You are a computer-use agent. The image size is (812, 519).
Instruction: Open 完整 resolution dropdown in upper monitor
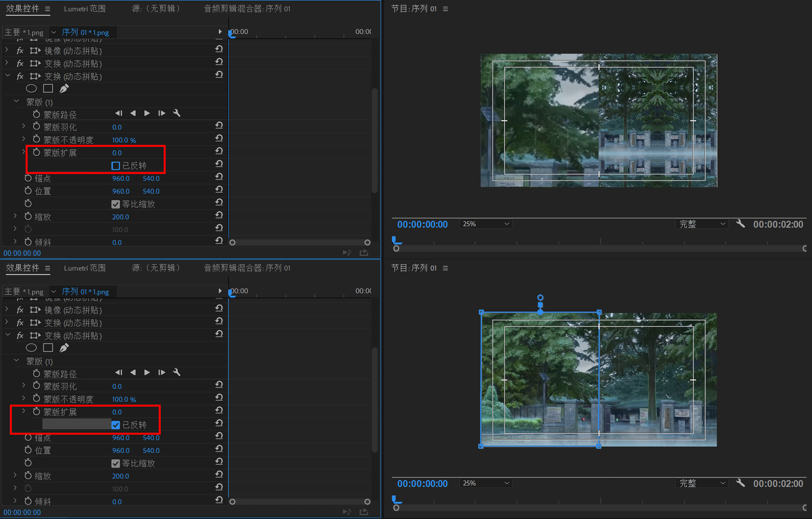point(702,224)
